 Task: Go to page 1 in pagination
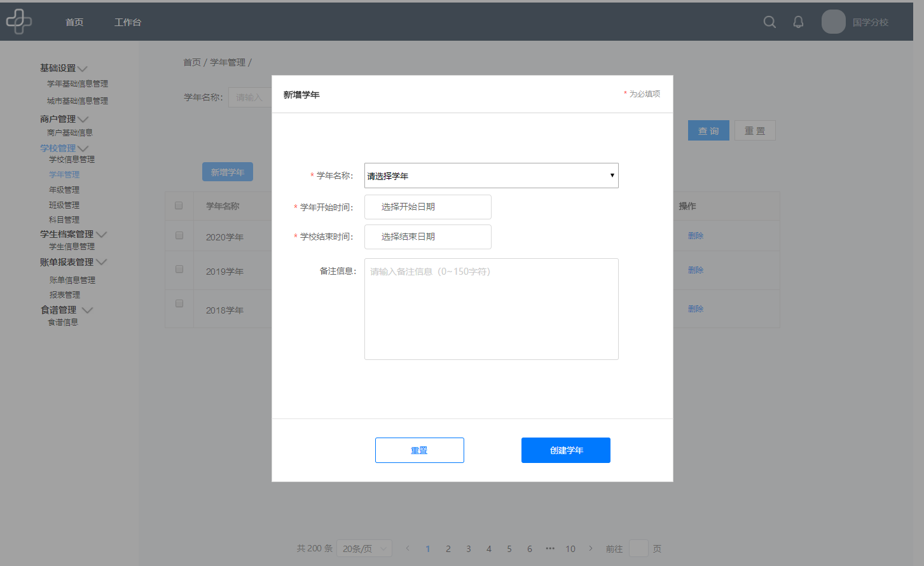click(428, 548)
